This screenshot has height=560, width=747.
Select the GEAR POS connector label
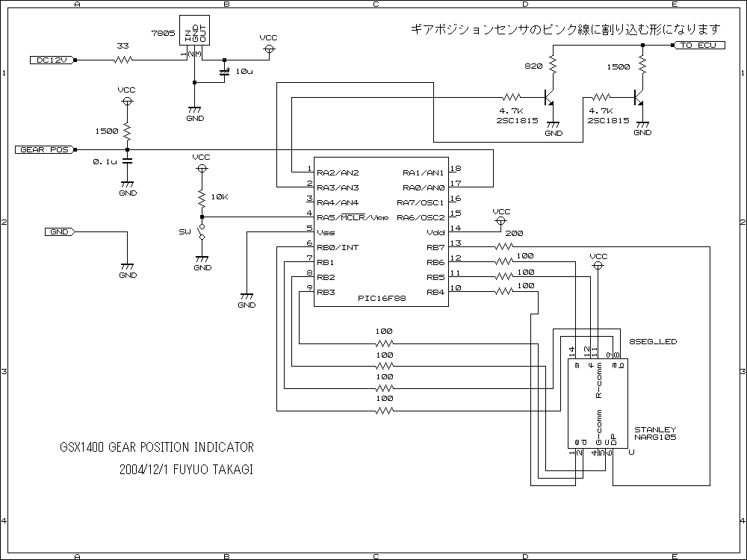coord(45,149)
